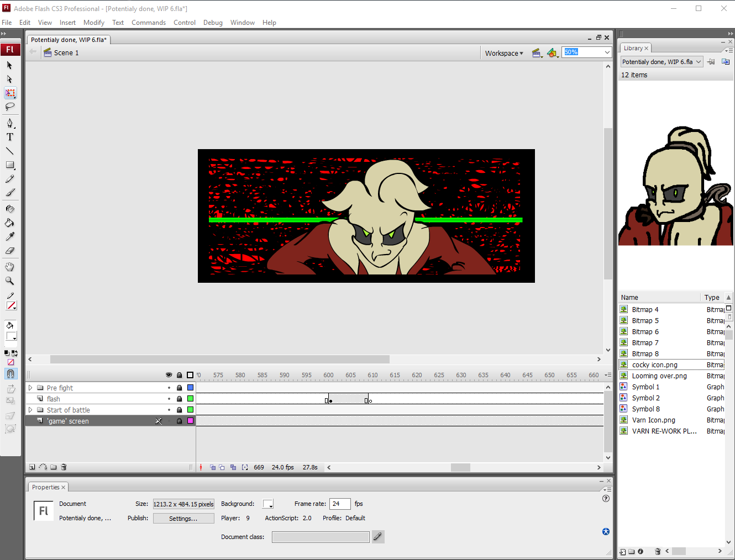735x560 pixels.
Task: Select the Brush tool
Action: pos(9,193)
